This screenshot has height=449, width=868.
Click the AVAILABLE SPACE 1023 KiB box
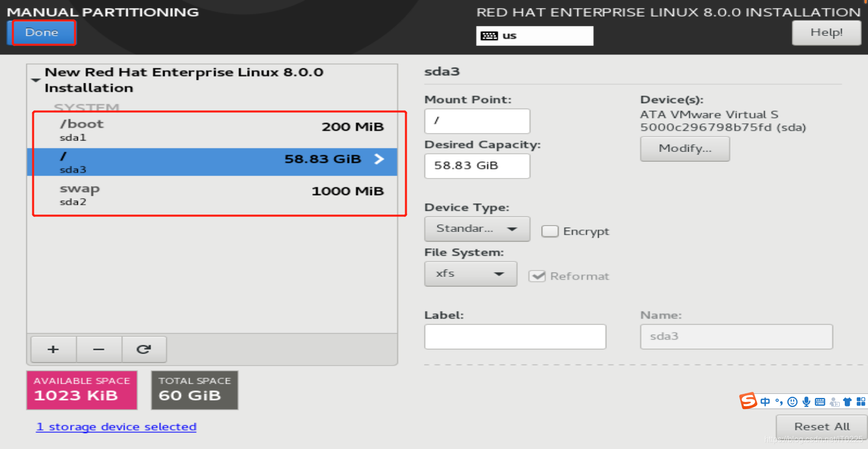coord(82,390)
